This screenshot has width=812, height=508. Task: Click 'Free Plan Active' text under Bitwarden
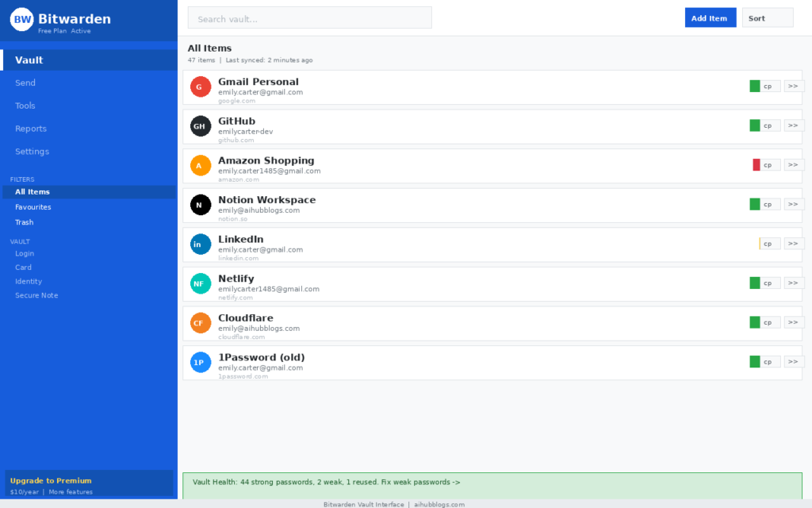tap(64, 31)
